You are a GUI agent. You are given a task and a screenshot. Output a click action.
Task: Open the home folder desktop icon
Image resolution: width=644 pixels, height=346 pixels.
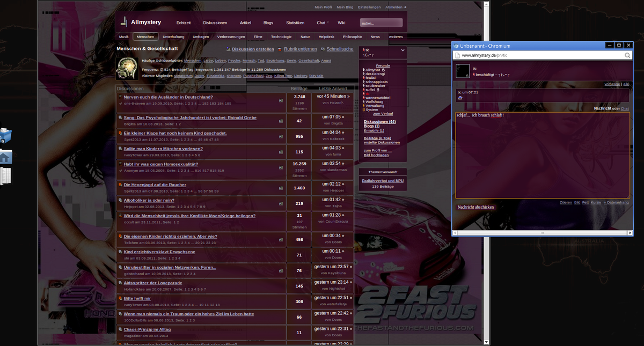pyautogui.click(x=5, y=157)
